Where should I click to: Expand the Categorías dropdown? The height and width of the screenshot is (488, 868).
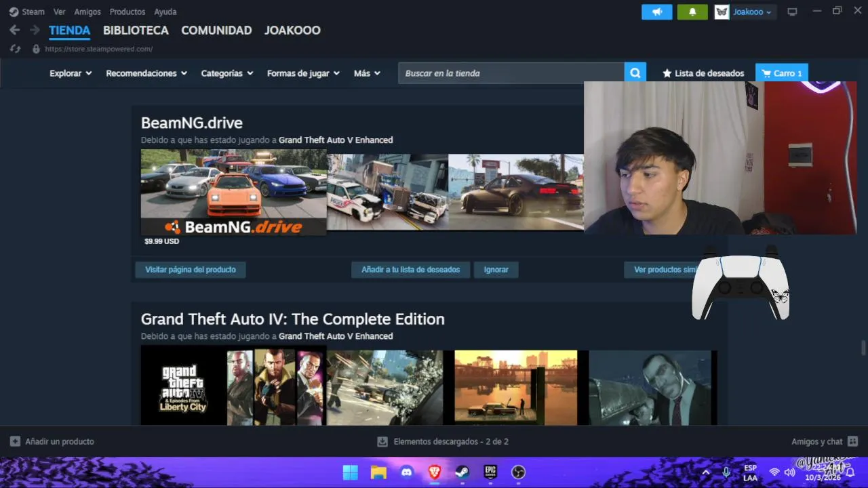coord(227,73)
